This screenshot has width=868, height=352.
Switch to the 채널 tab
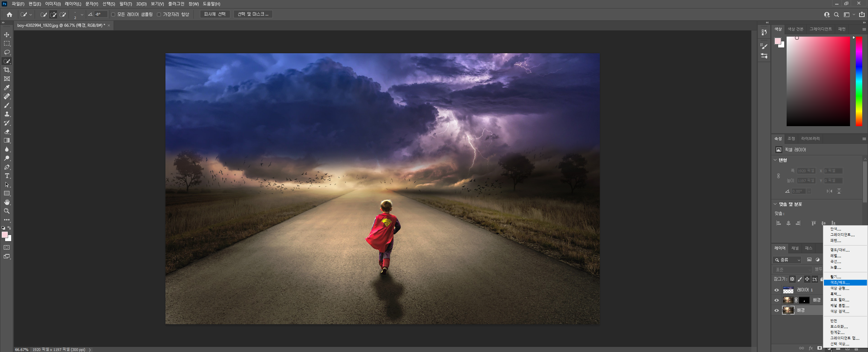pyautogui.click(x=795, y=248)
